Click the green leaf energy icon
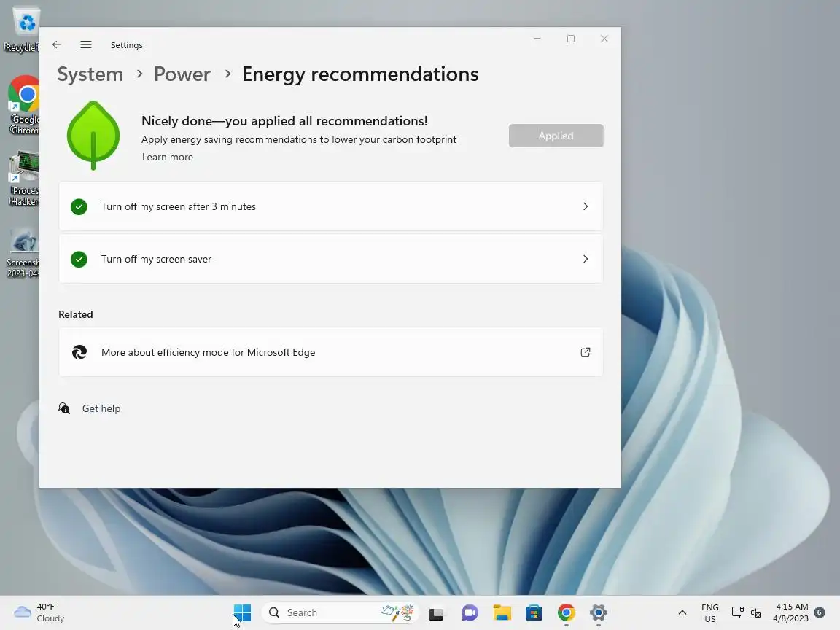840x630 pixels. (93, 136)
